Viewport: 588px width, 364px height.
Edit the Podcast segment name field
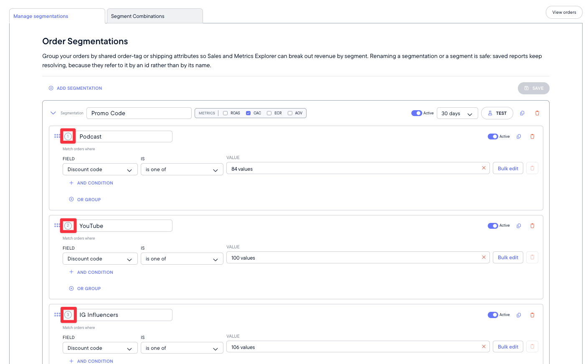pyautogui.click(x=124, y=136)
